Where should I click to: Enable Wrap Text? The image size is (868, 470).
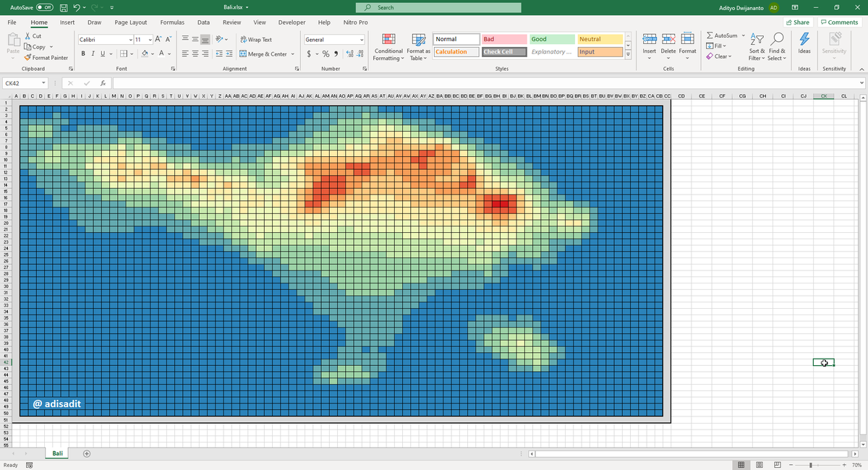tap(256, 40)
